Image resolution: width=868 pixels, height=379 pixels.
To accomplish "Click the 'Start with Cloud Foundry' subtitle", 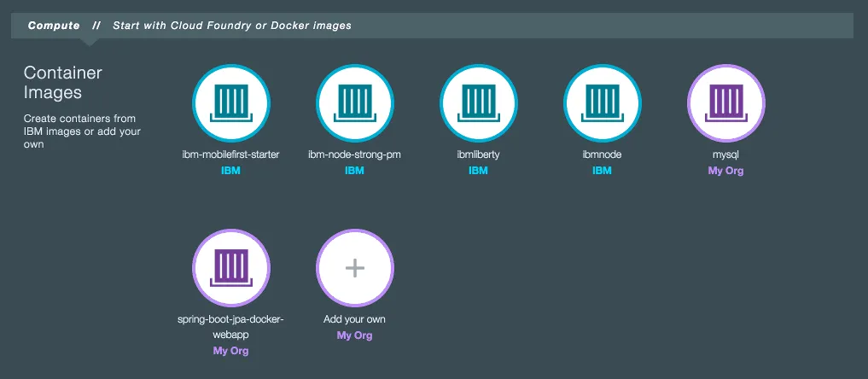I will (231, 26).
